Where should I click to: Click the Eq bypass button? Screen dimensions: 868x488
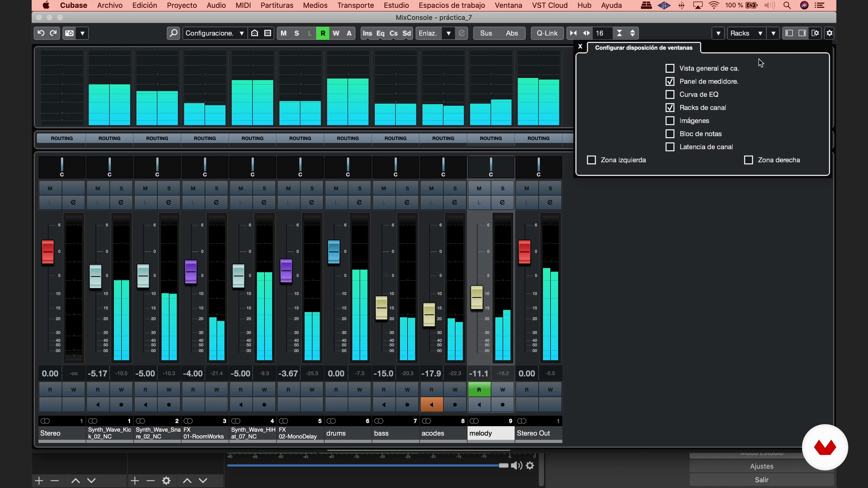[380, 33]
